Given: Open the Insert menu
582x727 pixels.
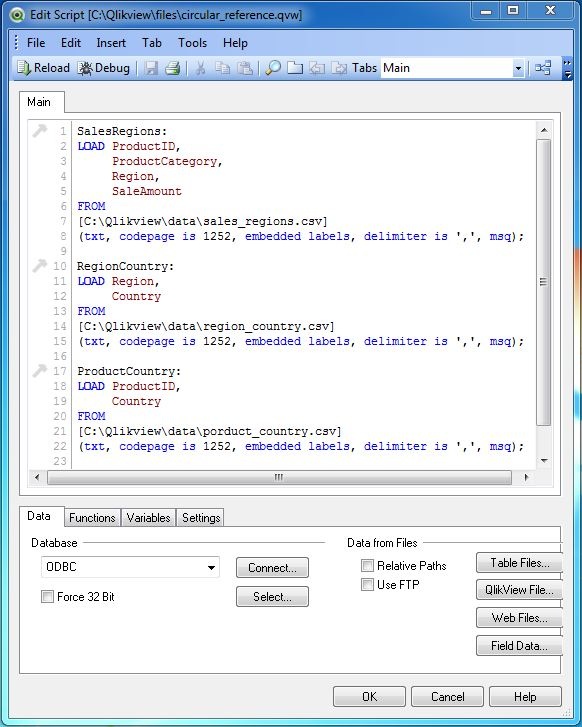Looking at the screenshot, I should click(x=111, y=43).
